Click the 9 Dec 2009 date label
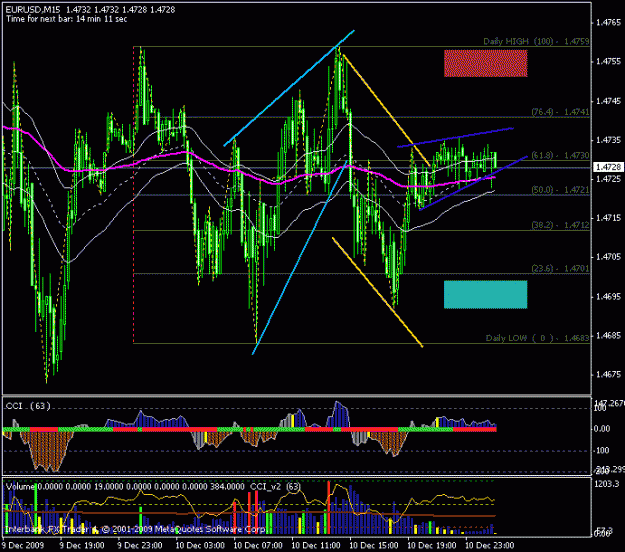Image resolution: width=625 pixels, height=552 pixels. click(23, 545)
